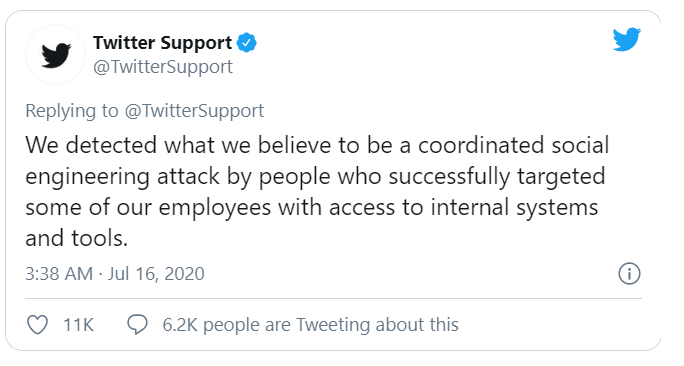Click the tweet text about social engineering
The image size is (684, 366).
pyautogui.click(x=317, y=192)
